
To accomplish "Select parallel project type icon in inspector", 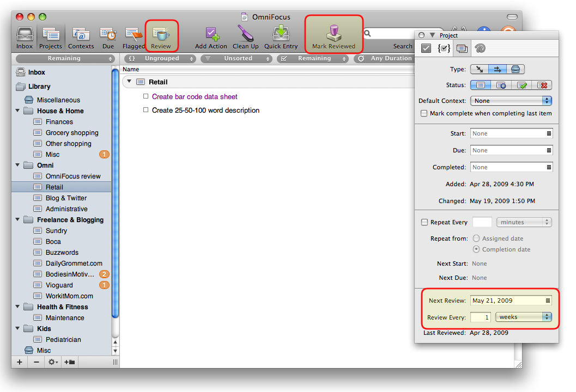I will click(480, 69).
